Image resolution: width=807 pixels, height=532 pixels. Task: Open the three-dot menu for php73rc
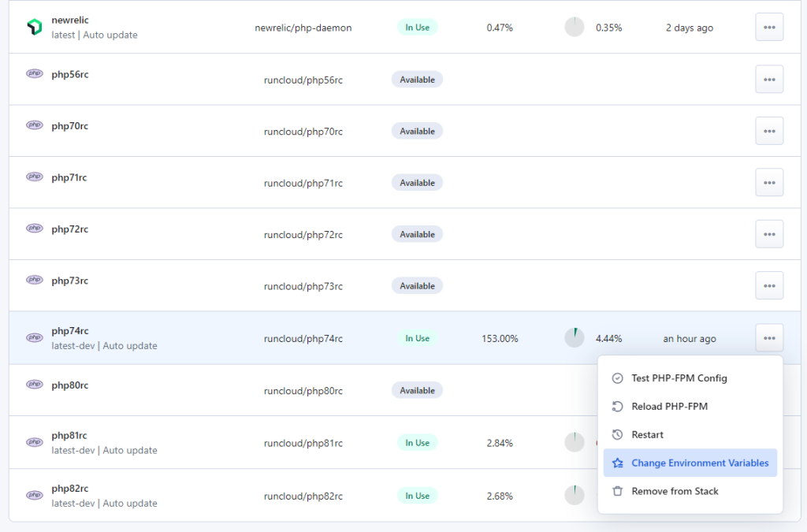click(x=769, y=285)
